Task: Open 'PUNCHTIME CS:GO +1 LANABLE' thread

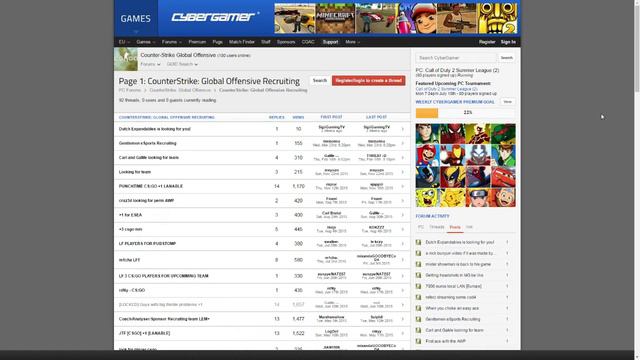Action: pos(151,186)
